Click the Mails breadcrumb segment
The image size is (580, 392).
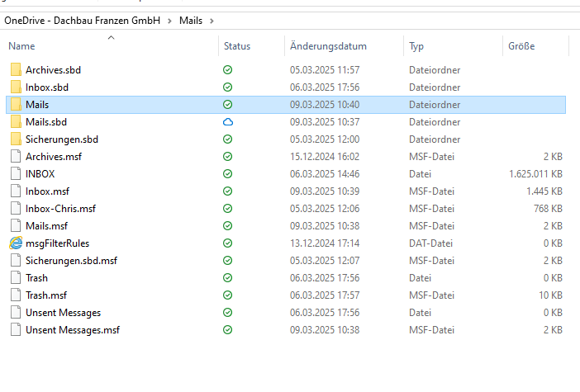pyautogui.click(x=191, y=20)
